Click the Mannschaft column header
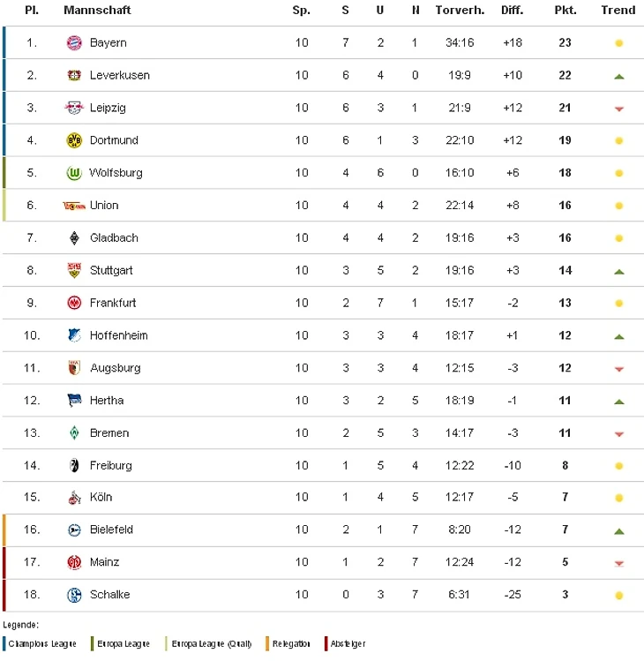The width and height of the screenshot is (644, 661). (97, 10)
